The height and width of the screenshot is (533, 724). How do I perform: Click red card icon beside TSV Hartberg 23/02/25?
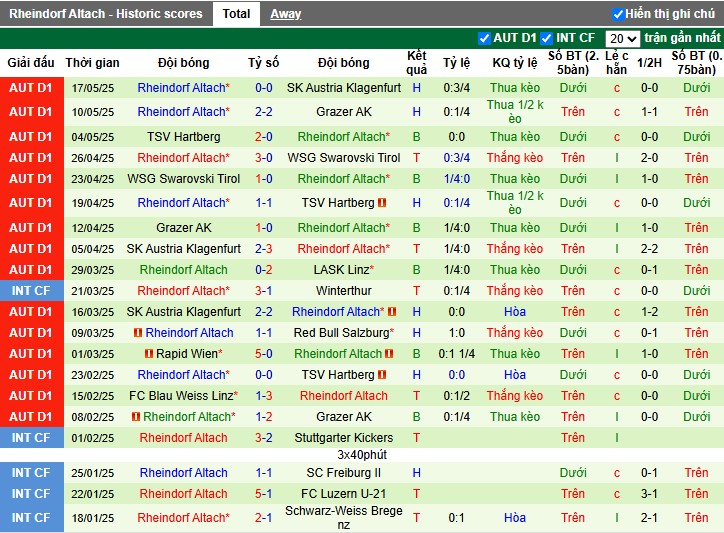coord(382,375)
